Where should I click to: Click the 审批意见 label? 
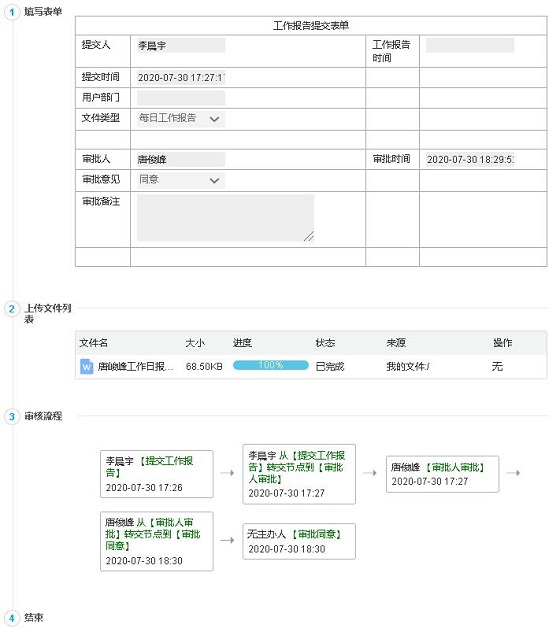point(101,179)
